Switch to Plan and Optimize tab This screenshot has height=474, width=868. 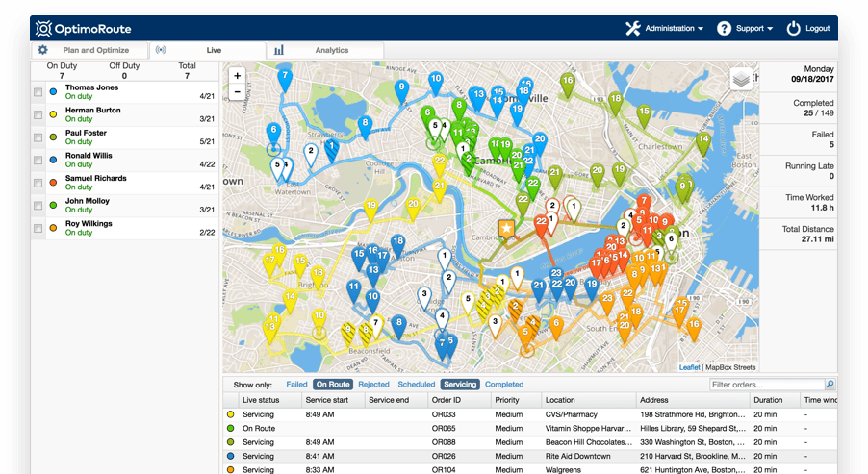click(x=89, y=50)
